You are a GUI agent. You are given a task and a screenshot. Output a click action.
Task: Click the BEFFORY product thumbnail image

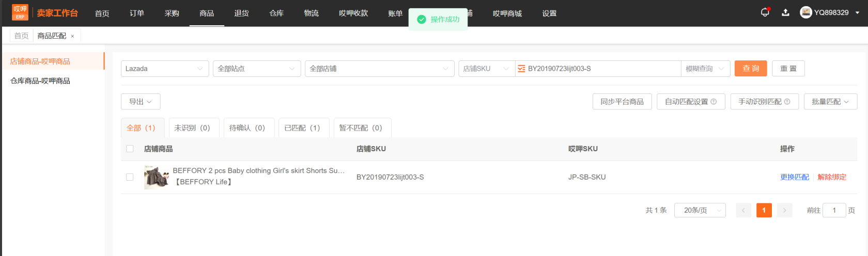[157, 177]
